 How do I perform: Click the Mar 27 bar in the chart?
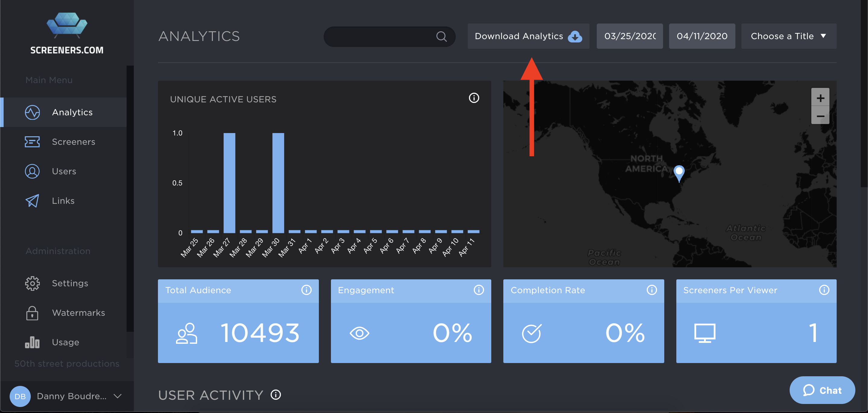tap(229, 183)
